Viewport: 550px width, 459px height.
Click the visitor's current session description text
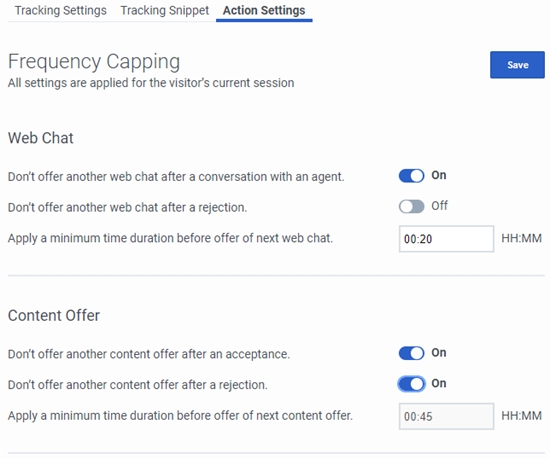(x=151, y=83)
